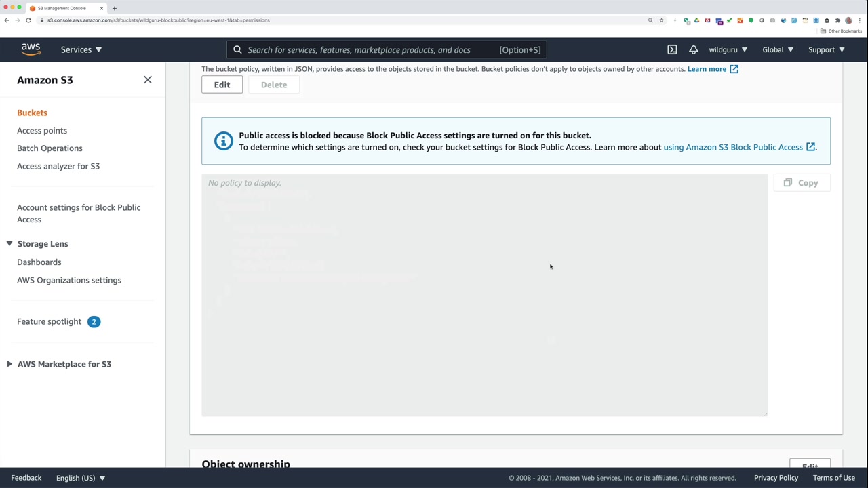Open the Other Bookmarks folder

841,31
